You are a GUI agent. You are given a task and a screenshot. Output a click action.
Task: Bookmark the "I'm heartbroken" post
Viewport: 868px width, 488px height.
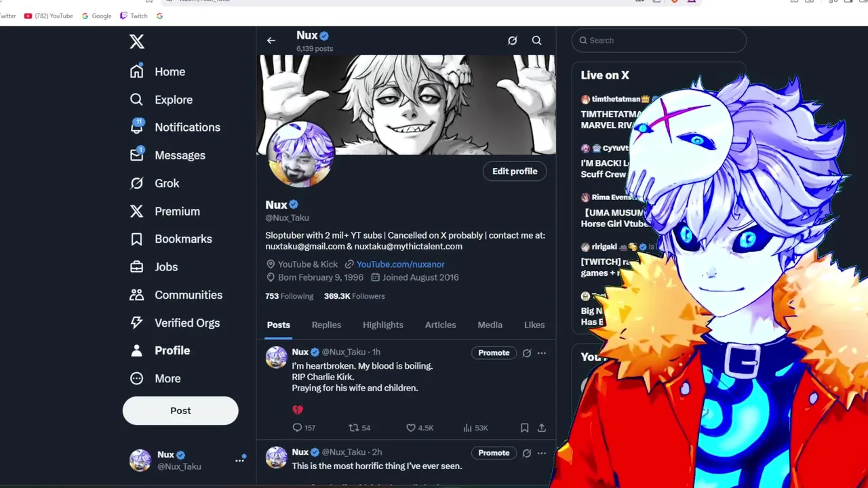point(524,428)
